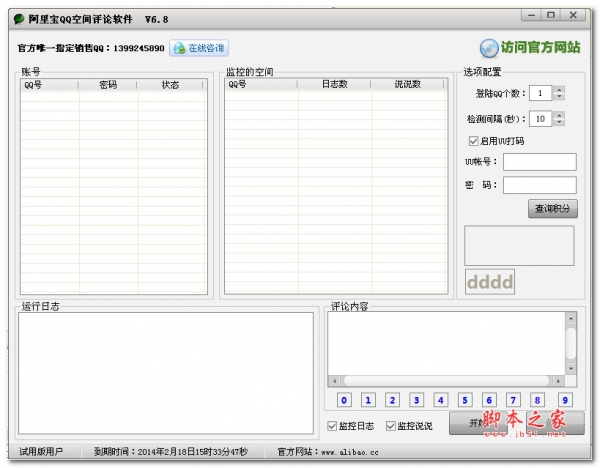Decrease the 检测间隔(秒) value with down arrow
This screenshot has width=600, height=468.
click(x=559, y=122)
